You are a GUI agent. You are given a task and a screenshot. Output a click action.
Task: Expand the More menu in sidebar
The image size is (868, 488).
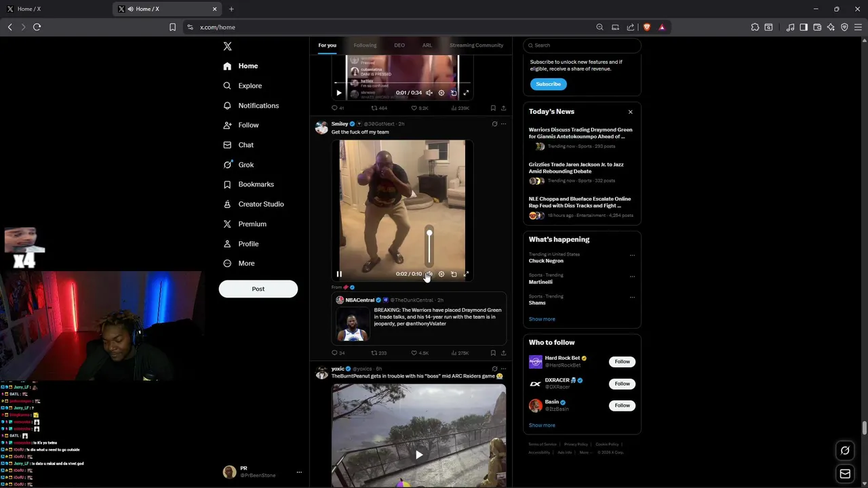(239, 263)
